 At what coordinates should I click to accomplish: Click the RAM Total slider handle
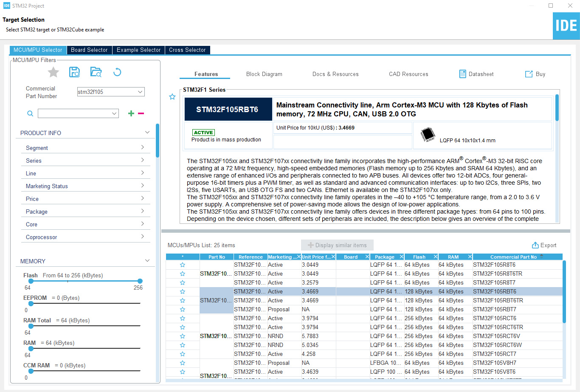point(31,326)
